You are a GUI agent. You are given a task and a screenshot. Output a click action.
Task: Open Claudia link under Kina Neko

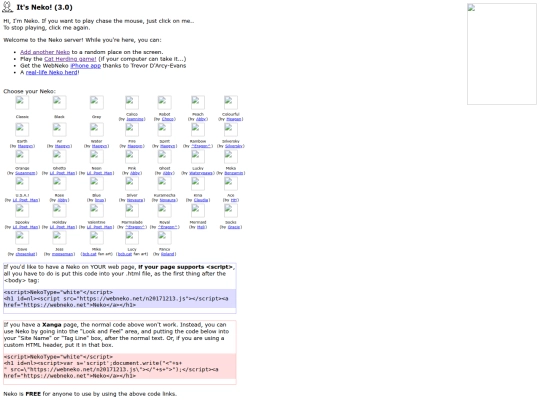click(x=201, y=200)
